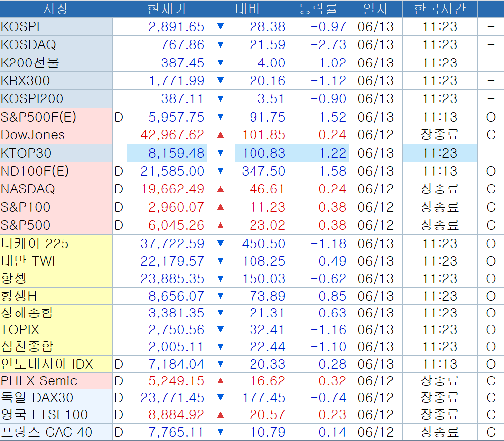
Task: Select the KOSDAQ market name
Action: coord(29,45)
